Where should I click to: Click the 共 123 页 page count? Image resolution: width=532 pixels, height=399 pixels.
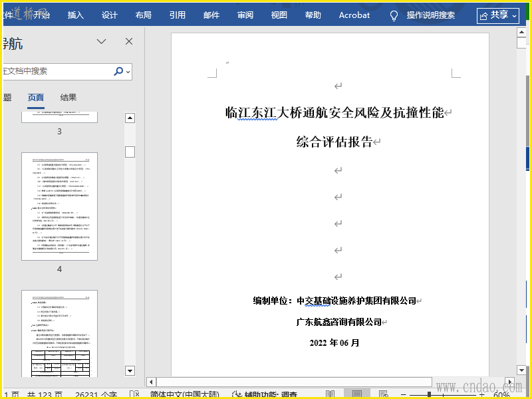point(45,395)
